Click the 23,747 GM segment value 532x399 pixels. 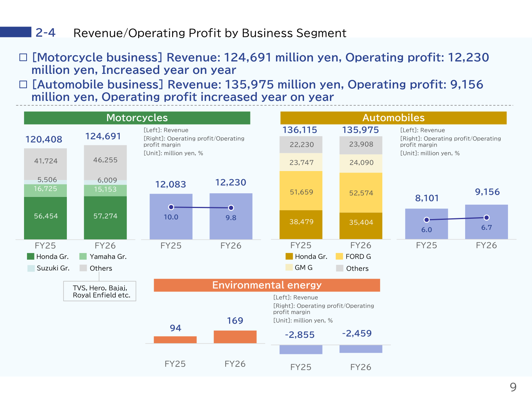pyautogui.click(x=301, y=163)
